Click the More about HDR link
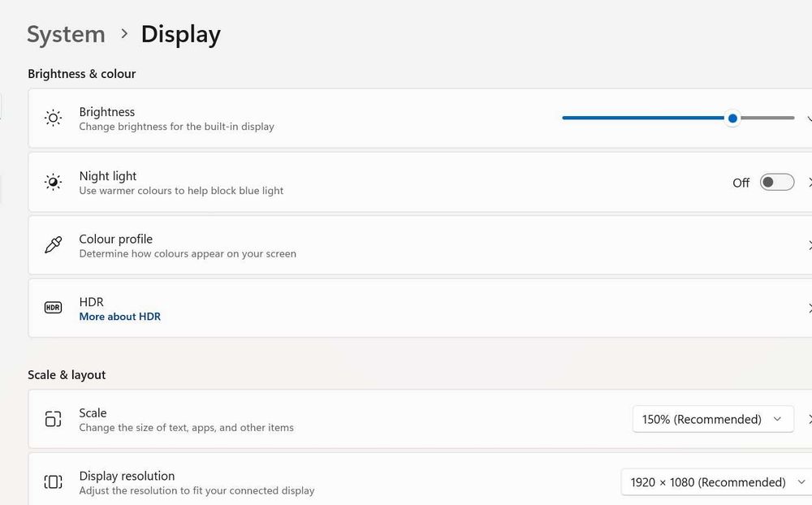The height and width of the screenshot is (505, 812). [x=120, y=317]
